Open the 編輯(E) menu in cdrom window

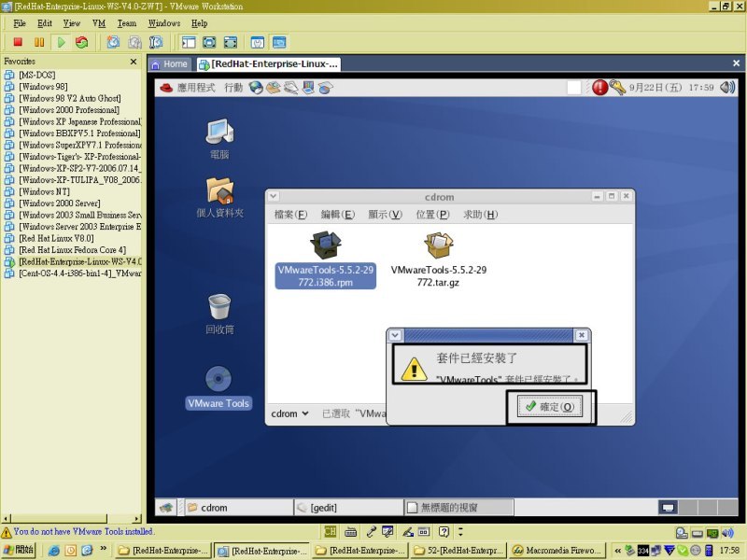[x=338, y=215]
